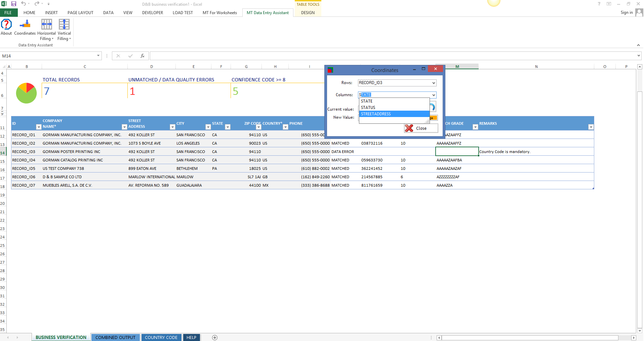Click the Name Box showing M14
Screen dimensions: 644x341
coord(48,56)
